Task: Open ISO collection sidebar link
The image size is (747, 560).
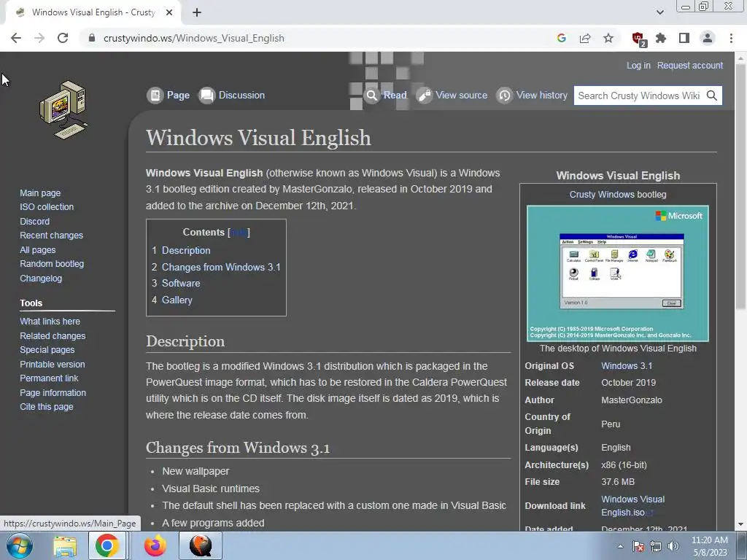Action: click(x=47, y=206)
